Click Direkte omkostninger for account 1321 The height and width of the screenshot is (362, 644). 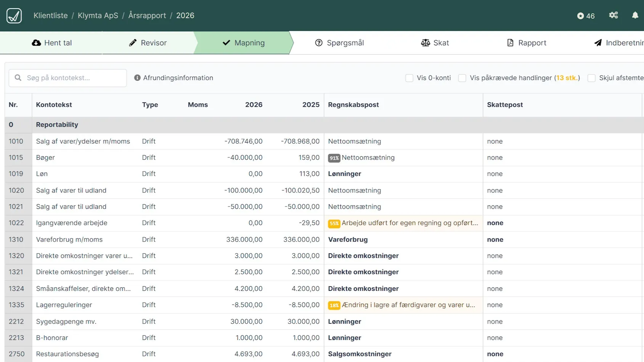[x=363, y=272]
